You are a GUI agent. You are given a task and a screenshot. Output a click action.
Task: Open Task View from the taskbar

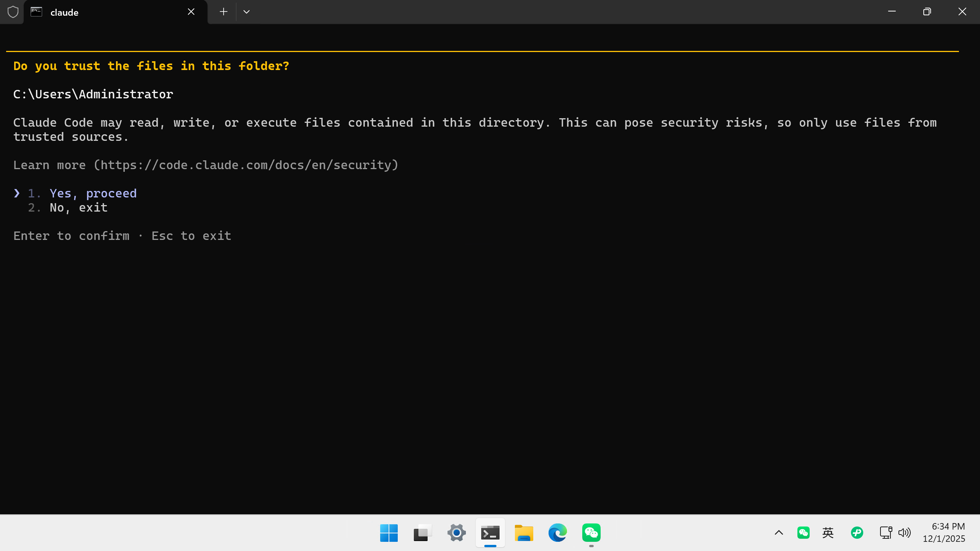[423, 533]
